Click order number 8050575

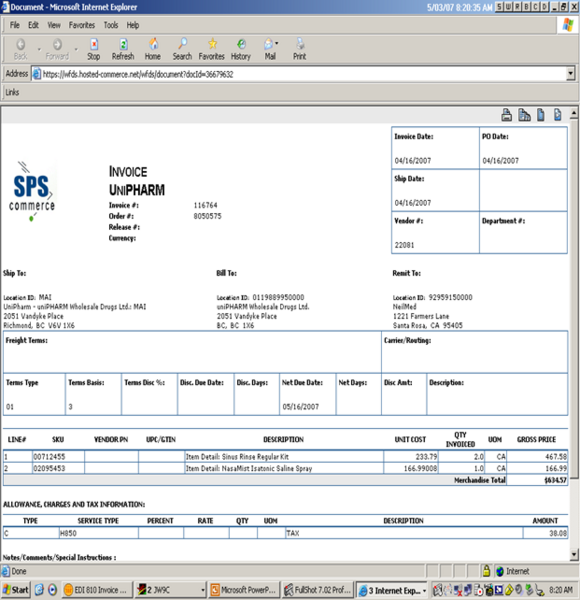click(x=207, y=216)
